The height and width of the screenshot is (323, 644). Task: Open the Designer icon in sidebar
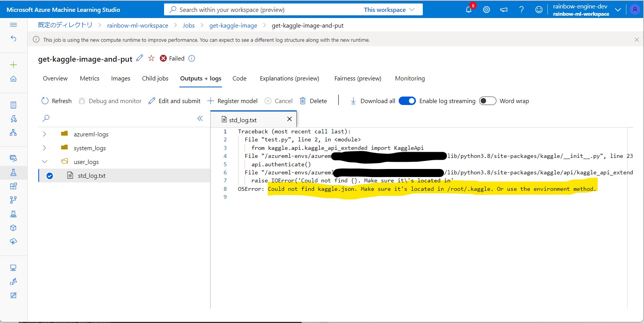coord(13,133)
